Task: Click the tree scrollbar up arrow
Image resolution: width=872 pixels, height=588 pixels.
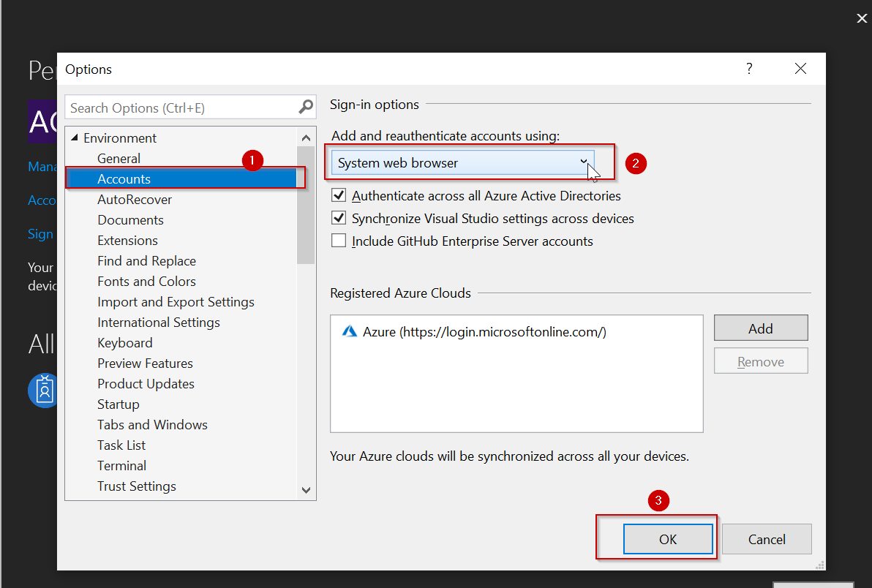Action: click(306, 137)
